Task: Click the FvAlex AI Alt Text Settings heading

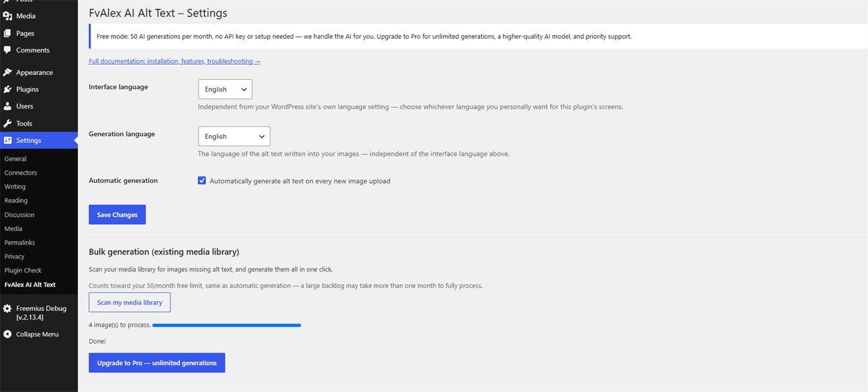Action: pyautogui.click(x=158, y=12)
